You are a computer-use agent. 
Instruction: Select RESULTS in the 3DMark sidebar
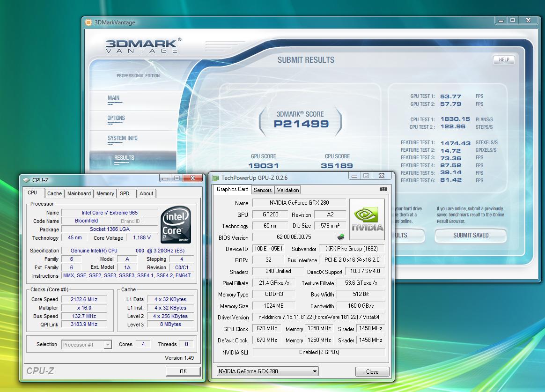pos(124,158)
